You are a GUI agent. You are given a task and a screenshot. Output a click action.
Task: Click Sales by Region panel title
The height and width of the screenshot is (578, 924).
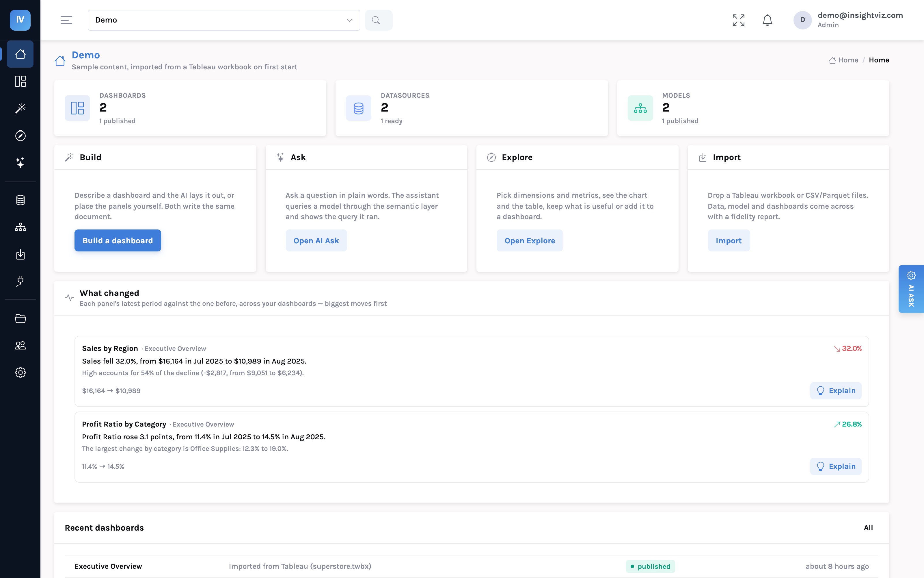coord(110,348)
